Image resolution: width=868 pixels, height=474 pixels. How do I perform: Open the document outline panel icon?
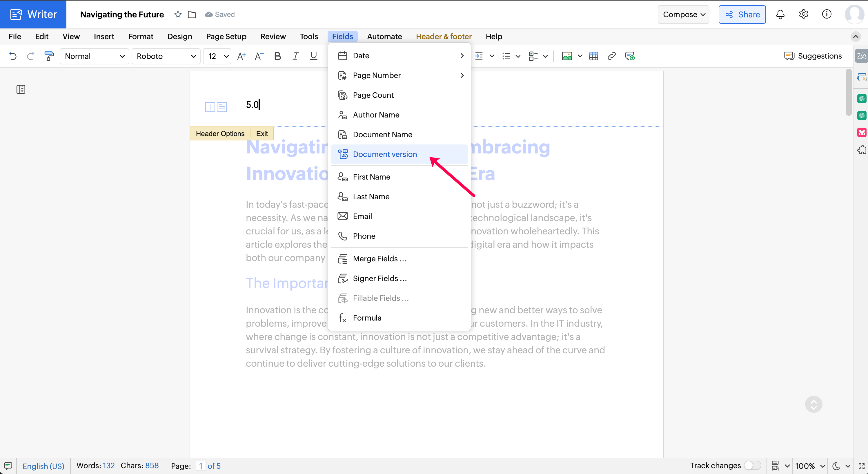21,89
